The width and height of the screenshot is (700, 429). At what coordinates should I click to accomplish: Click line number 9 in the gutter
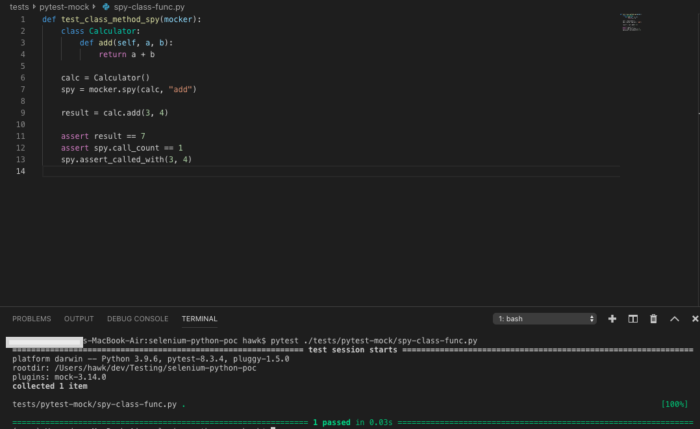(x=22, y=113)
